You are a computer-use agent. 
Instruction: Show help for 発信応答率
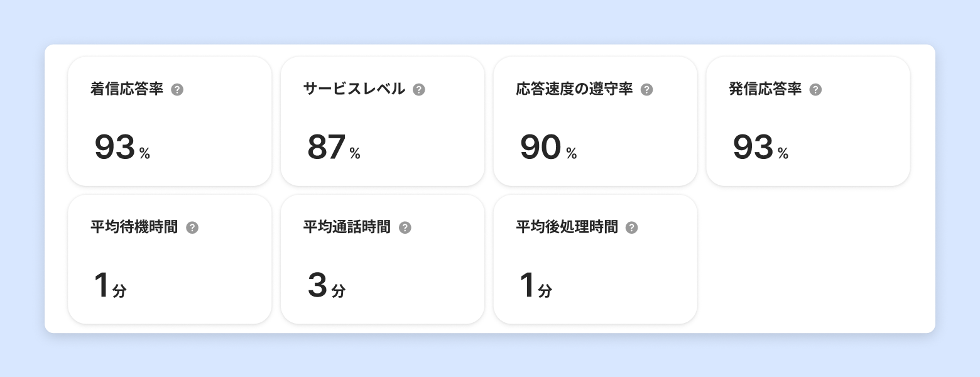[815, 90]
